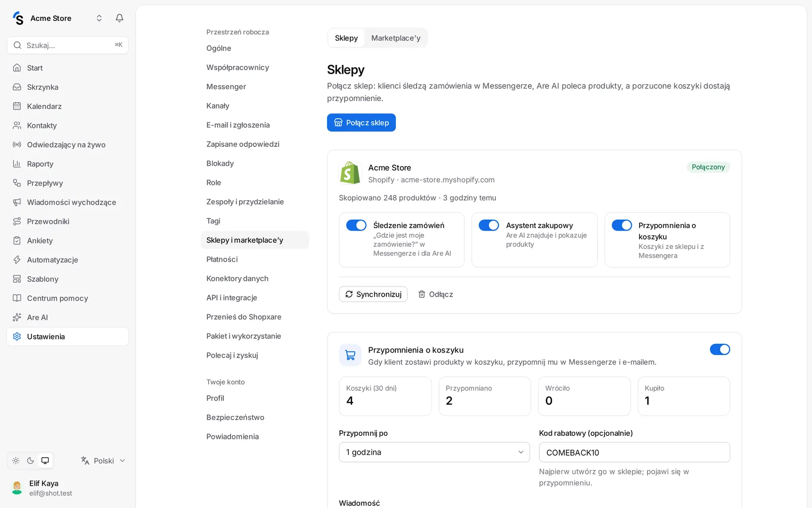Viewport: 812px width, 508px height.
Task: Click Centrum pomocy book icon
Action: click(x=17, y=298)
